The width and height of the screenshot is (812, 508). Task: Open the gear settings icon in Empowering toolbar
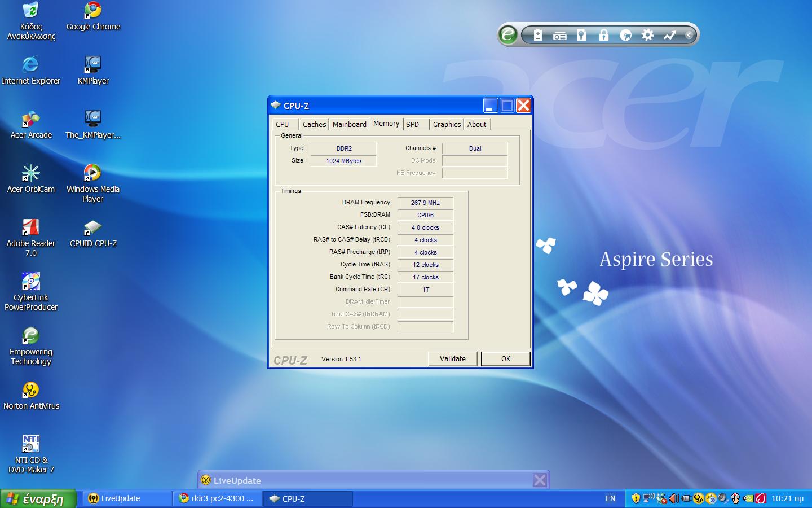(647, 35)
